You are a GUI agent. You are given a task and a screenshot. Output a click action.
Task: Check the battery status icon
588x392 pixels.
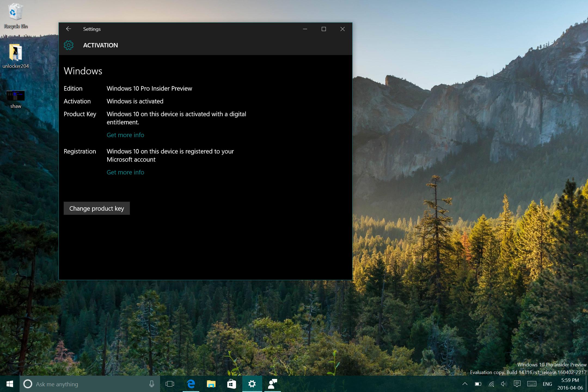click(478, 384)
